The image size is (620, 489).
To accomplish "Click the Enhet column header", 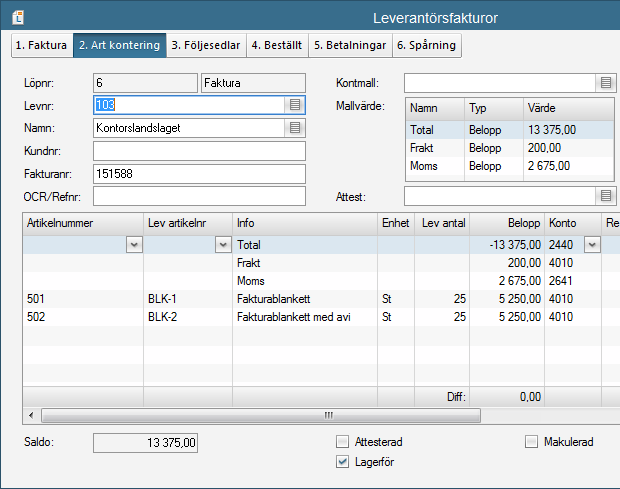I will (x=396, y=223).
